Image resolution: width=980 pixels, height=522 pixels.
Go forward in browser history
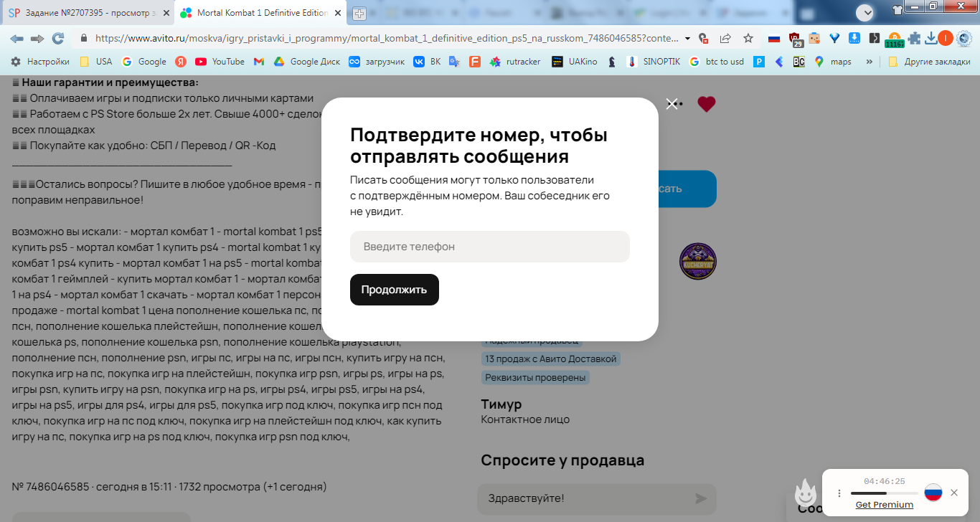(x=37, y=38)
